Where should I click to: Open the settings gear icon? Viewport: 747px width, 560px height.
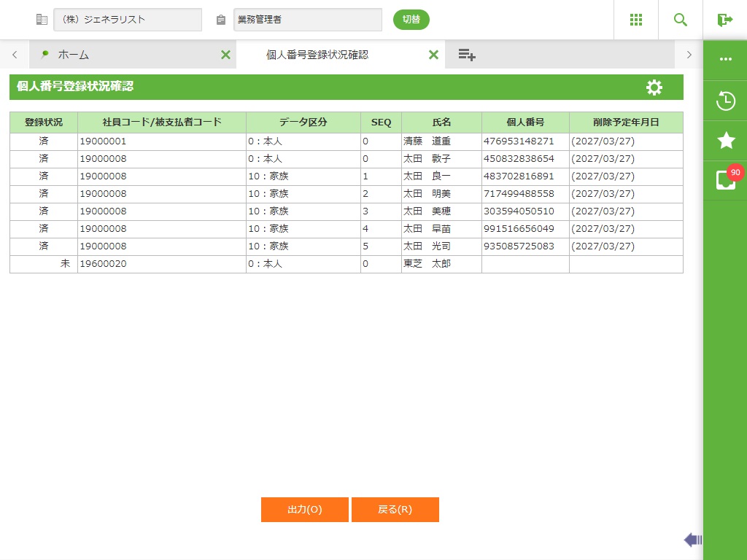point(654,87)
